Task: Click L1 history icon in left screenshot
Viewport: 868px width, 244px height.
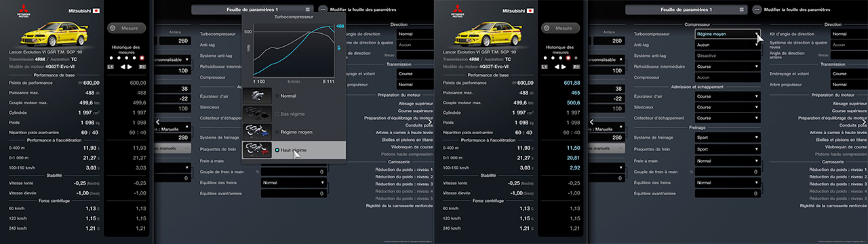Action: coord(111,67)
